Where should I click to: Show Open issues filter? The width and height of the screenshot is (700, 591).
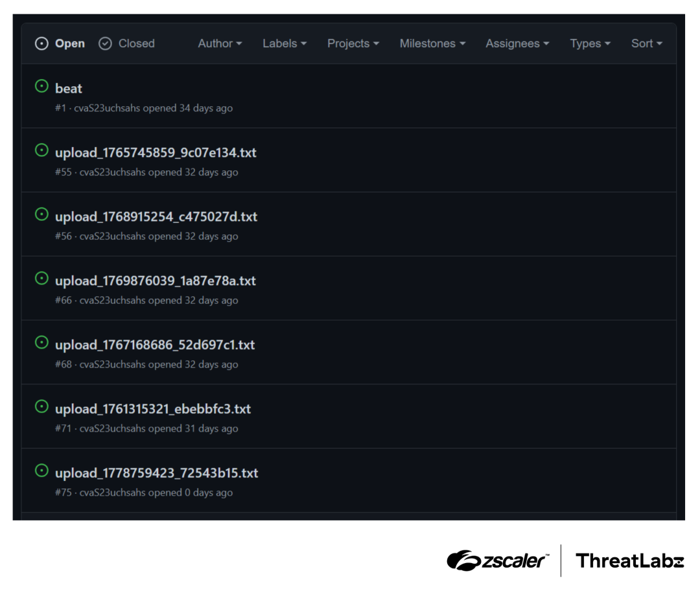pos(60,43)
